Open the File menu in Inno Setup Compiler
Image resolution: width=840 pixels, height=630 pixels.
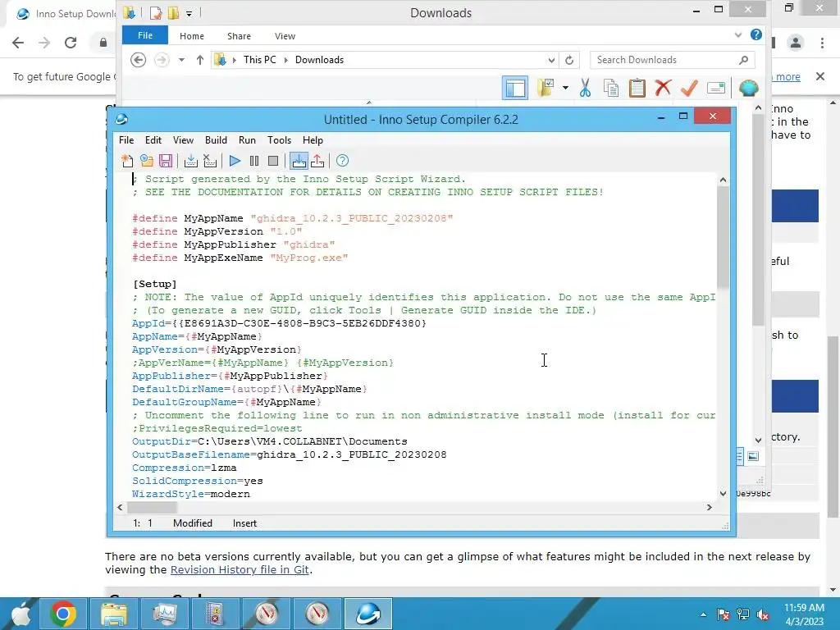coord(126,140)
